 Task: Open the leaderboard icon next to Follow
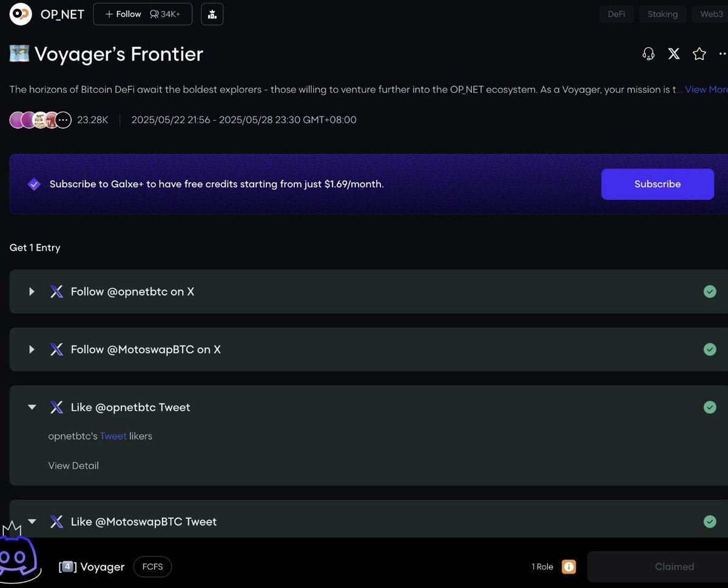pyautogui.click(x=212, y=14)
